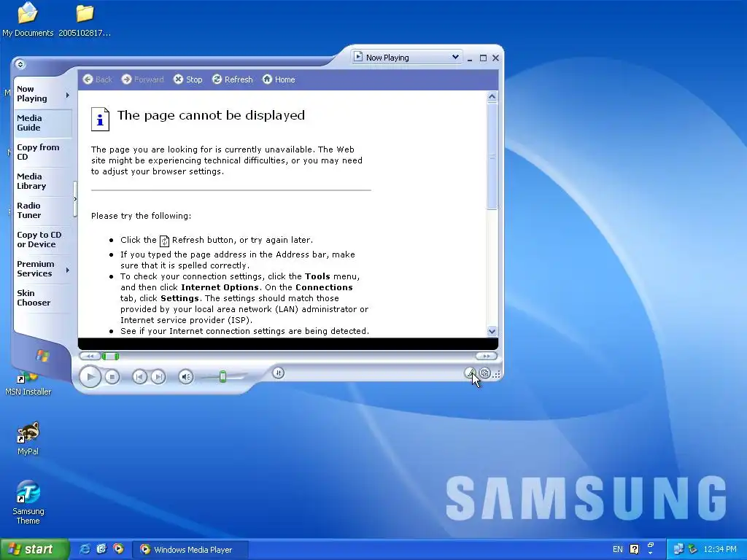
Task: Skip to the previous track
Action: pos(139,377)
